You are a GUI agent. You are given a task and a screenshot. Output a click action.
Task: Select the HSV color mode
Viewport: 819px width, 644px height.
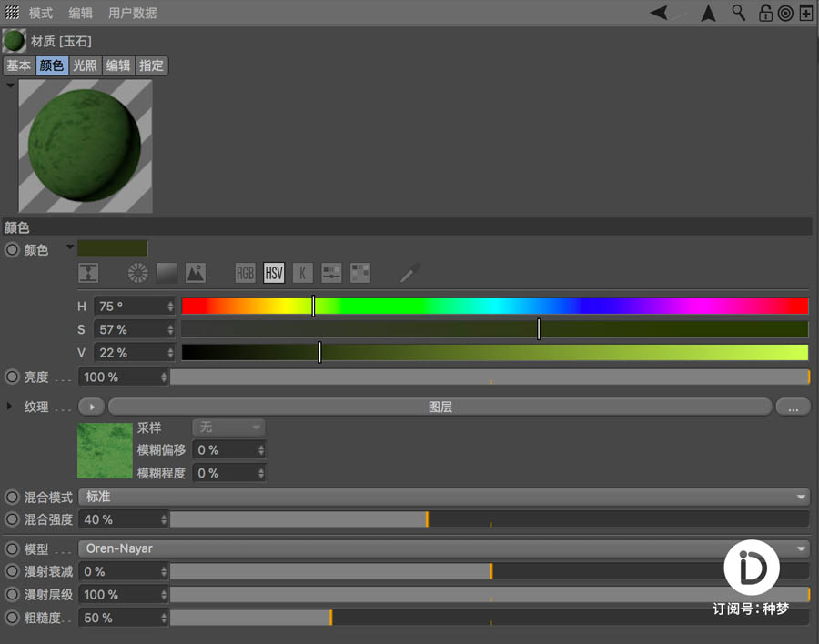tap(274, 273)
